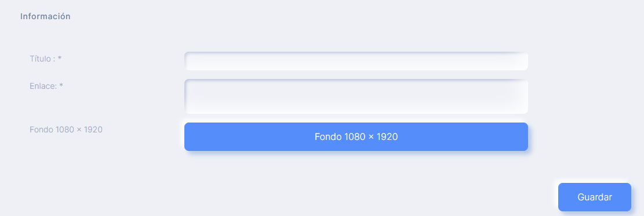Screen dimensions: 644x216
Task: Click the white text on the blue Fondo button
Action: pyautogui.click(x=356, y=136)
